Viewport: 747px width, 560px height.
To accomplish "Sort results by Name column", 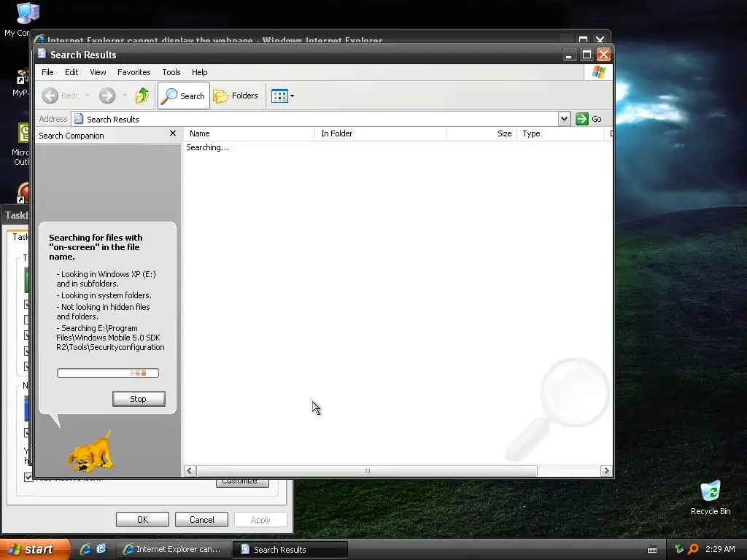I will pos(249,134).
